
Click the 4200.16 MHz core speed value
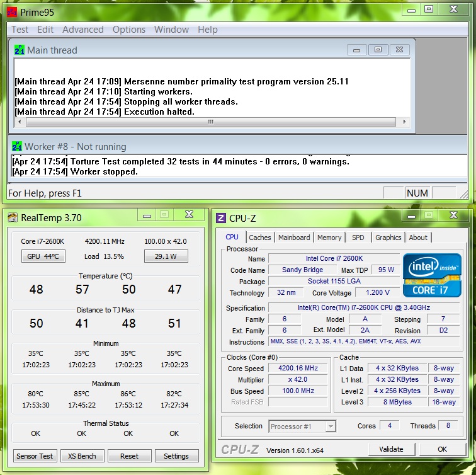[x=298, y=368]
